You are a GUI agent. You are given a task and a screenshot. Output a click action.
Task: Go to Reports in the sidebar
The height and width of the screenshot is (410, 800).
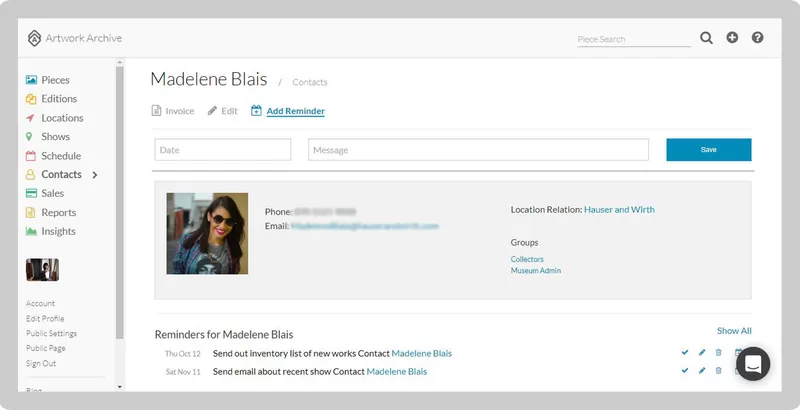[x=59, y=212]
